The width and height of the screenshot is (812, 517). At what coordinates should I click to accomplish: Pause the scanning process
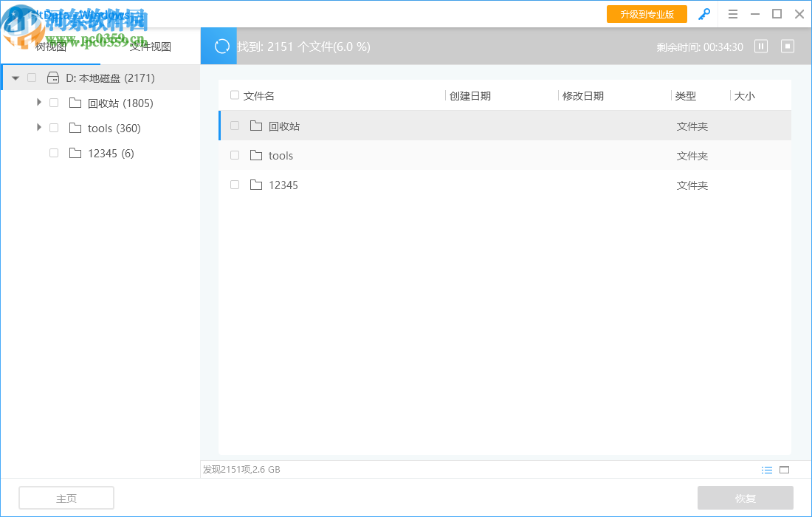[x=760, y=46]
